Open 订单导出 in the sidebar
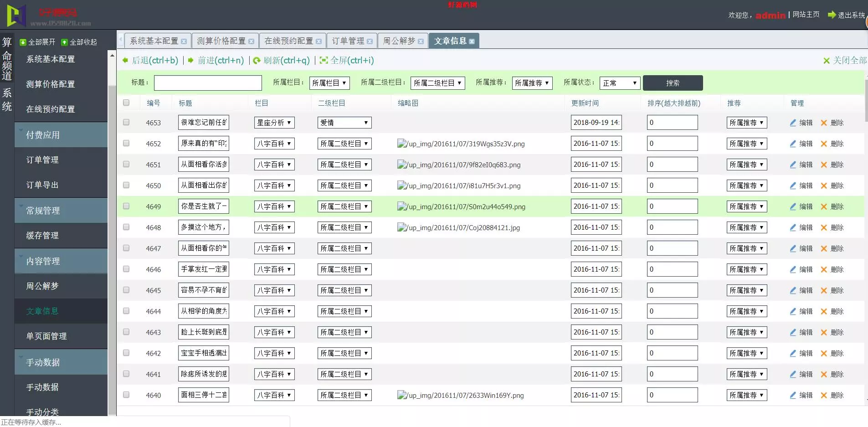The height and width of the screenshot is (427, 868). [61, 185]
